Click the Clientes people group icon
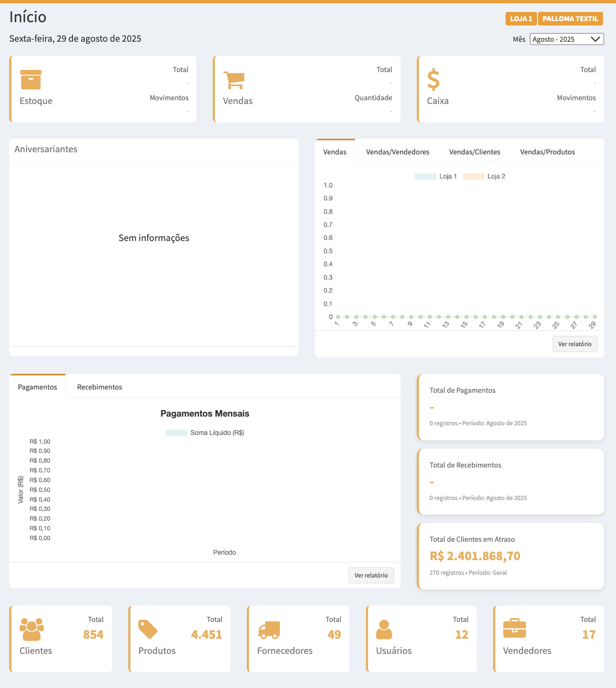This screenshot has width=616, height=688. (x=31, y=629)
